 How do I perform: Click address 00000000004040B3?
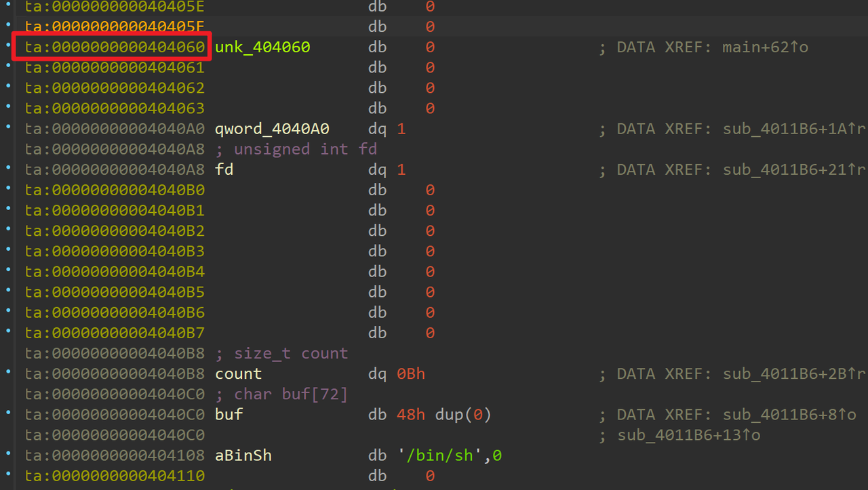(x=115, y=251)
